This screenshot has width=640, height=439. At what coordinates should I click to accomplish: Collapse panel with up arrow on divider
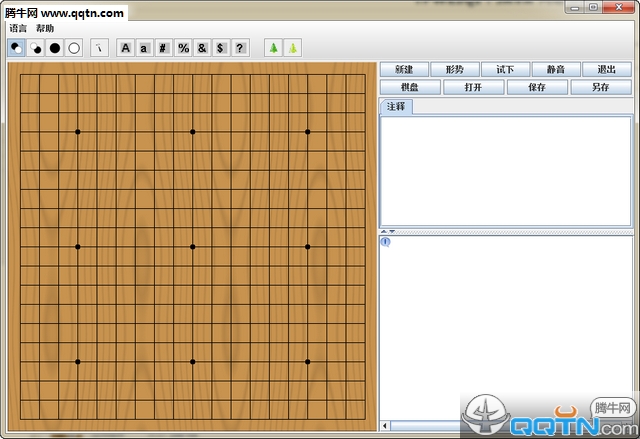click(384, 232)
